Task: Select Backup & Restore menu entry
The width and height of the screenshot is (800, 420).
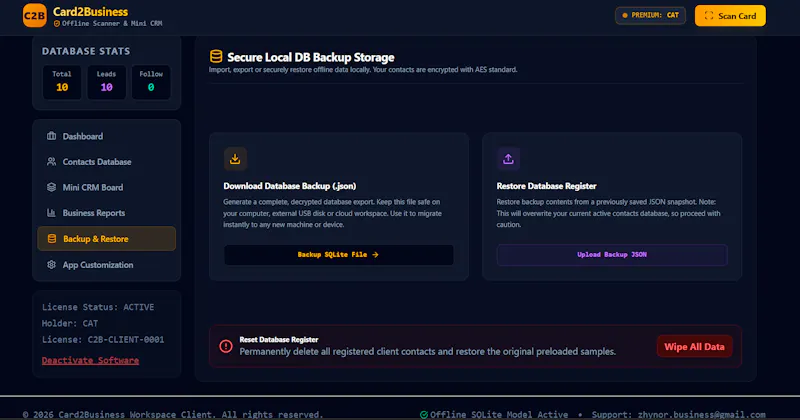Action: click(x=107, y=238)
